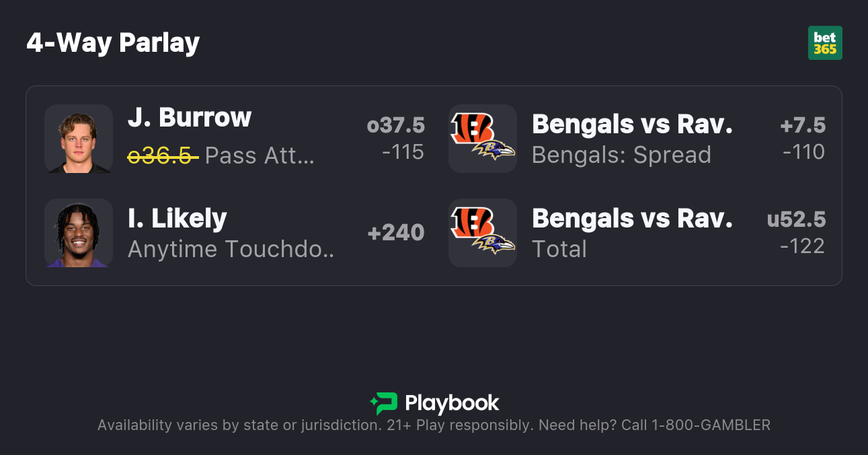Screen dimensions: 868x455
Task: Click the bet365 logo icon
Action: (x=825, y=43)
